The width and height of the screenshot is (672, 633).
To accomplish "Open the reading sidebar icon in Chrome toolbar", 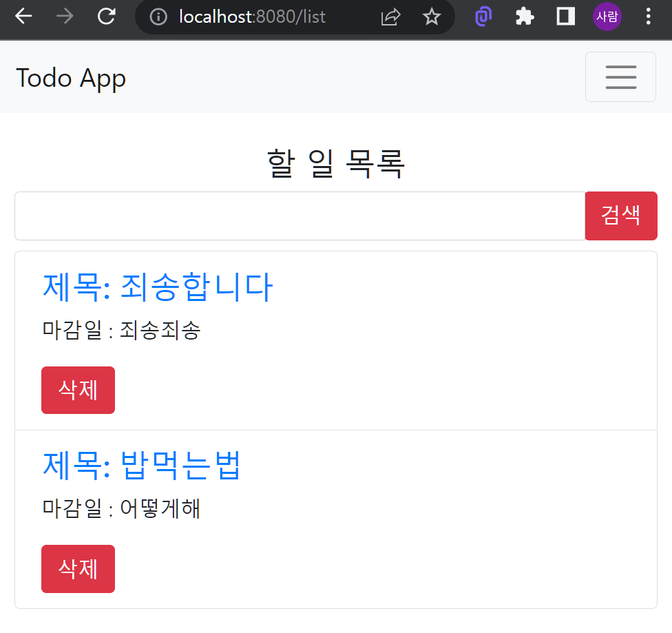I will (x=565, y=16).
